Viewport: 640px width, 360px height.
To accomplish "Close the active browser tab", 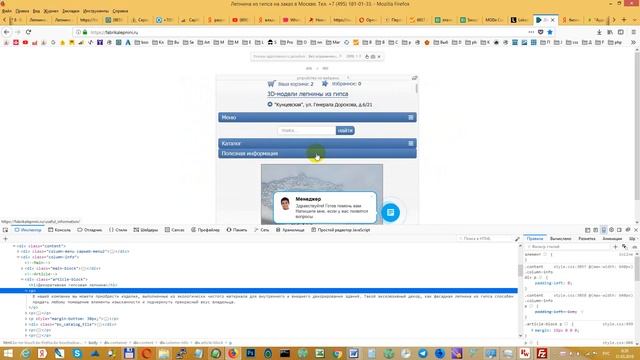I will tap(553, 20).
